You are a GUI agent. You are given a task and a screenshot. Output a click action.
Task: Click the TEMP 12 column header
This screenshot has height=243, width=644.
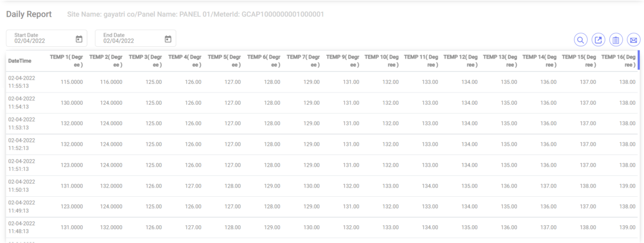click(x=461, y=61)
